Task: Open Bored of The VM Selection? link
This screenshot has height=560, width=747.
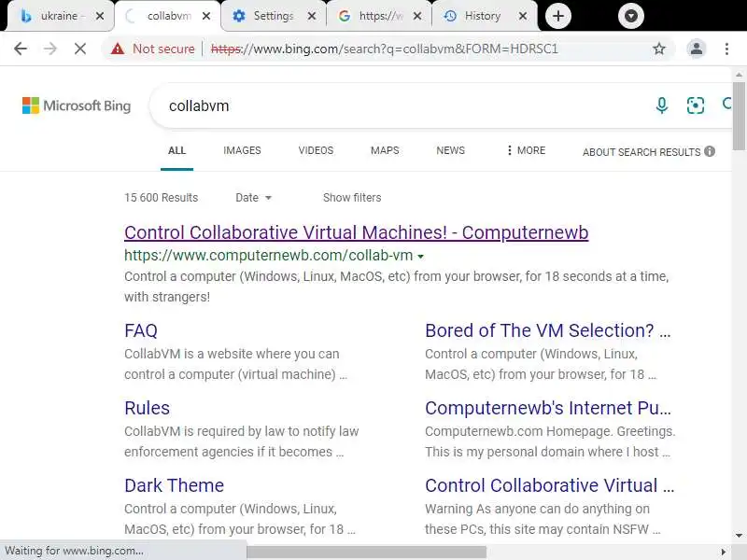Action: tap(548, 330)
